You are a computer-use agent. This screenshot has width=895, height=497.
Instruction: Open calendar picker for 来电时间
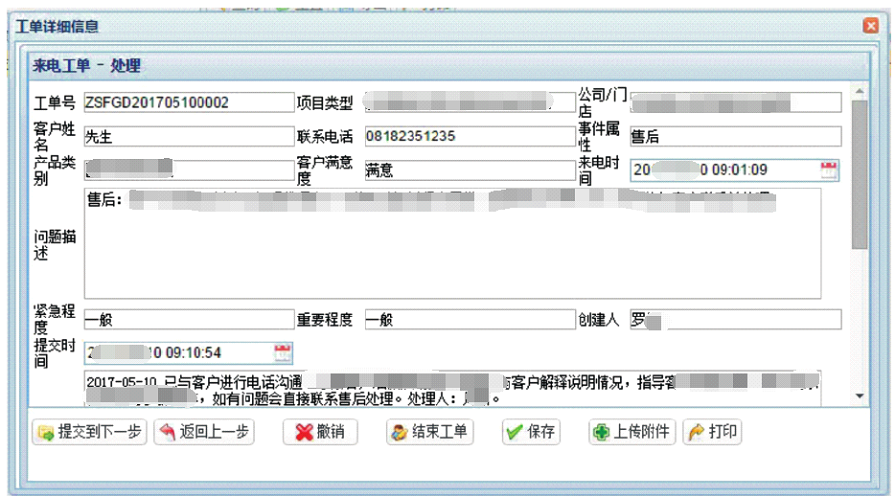828,170
